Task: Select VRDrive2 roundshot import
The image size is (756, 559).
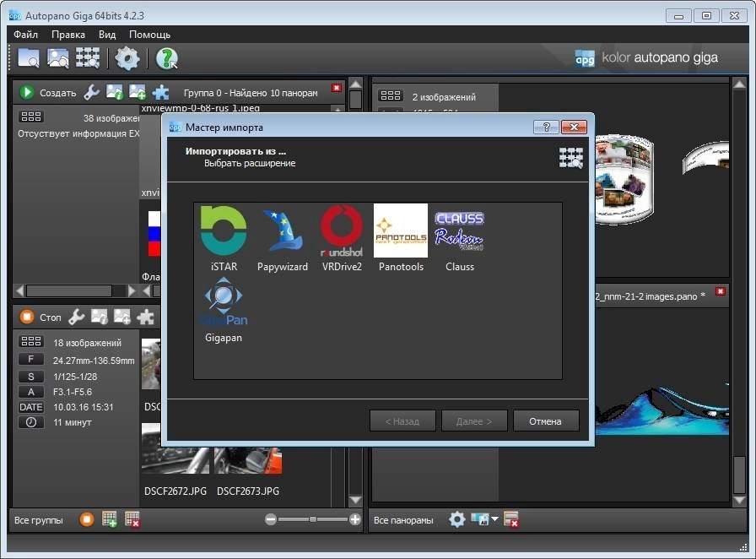Action: [x=342, y=238]
